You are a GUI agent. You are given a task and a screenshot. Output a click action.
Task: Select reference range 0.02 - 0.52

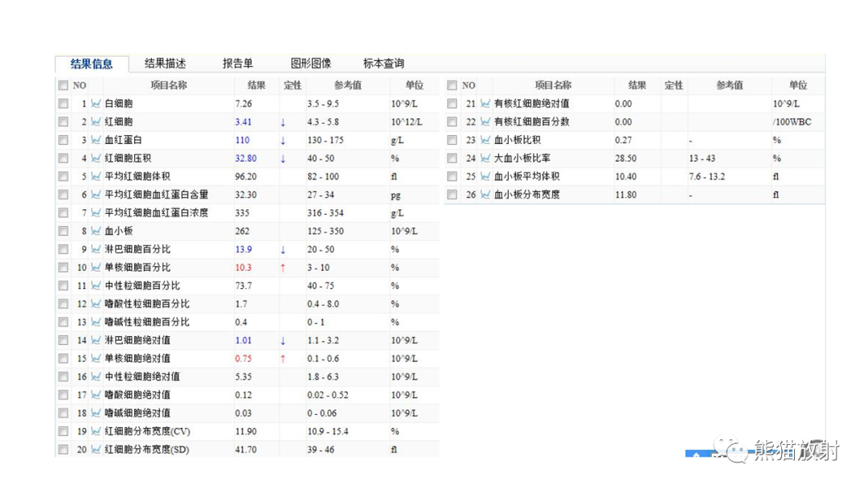[328, 395]
